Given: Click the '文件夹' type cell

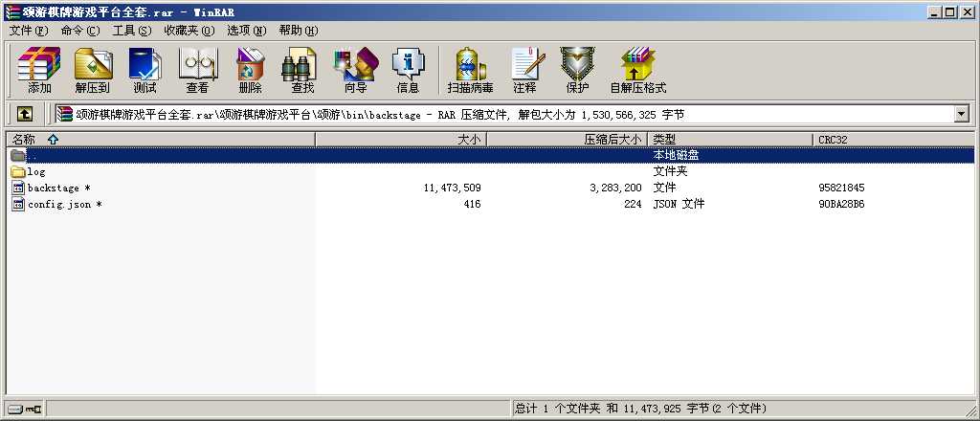Looking at the screenshot, I should click(x=670, y=171).
